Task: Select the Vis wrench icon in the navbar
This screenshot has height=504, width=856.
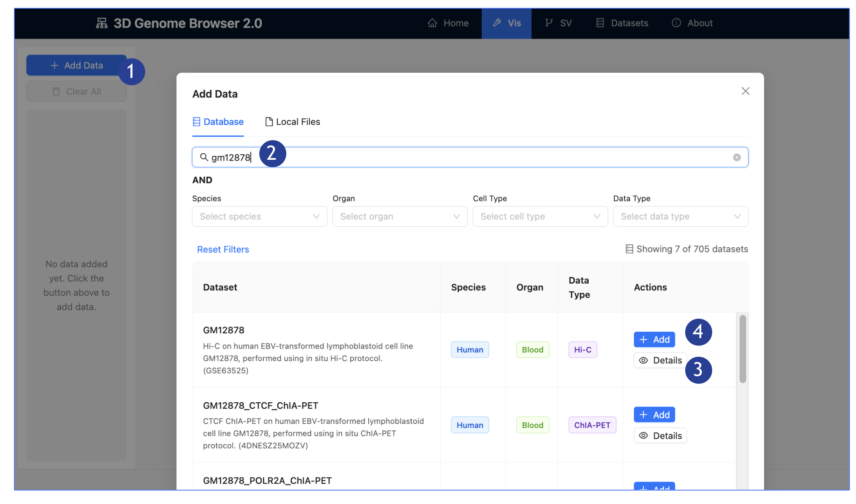Action: pyautogui.click(x=497, y=23)
